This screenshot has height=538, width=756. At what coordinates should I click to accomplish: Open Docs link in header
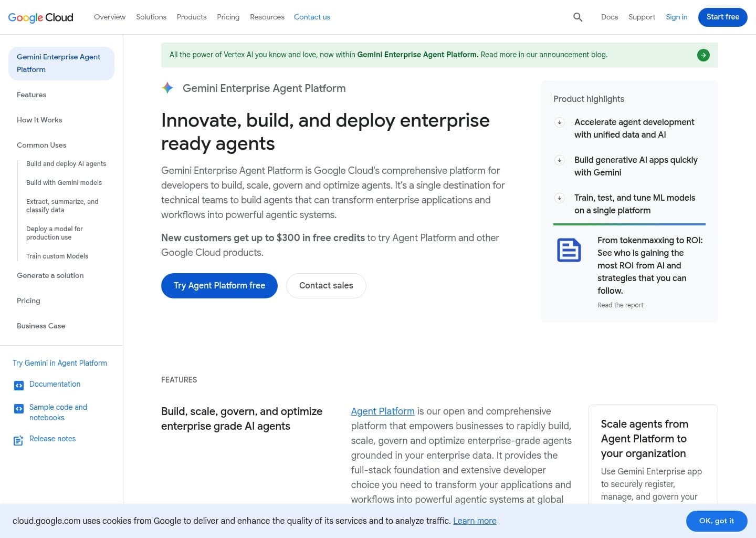coord(610,17)
